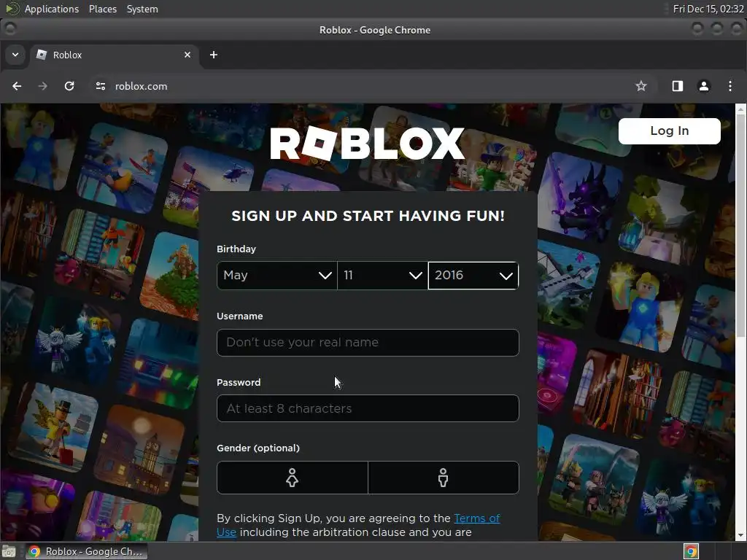Click the Log In button
Image resolution: width=747 pixels, height=560 pixels.
670,131
